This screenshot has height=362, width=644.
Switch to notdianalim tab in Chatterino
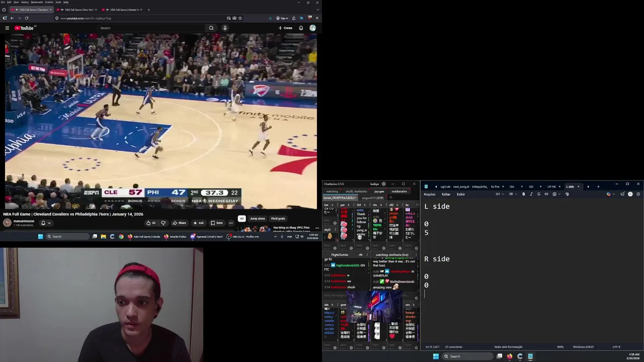(399, 192)
